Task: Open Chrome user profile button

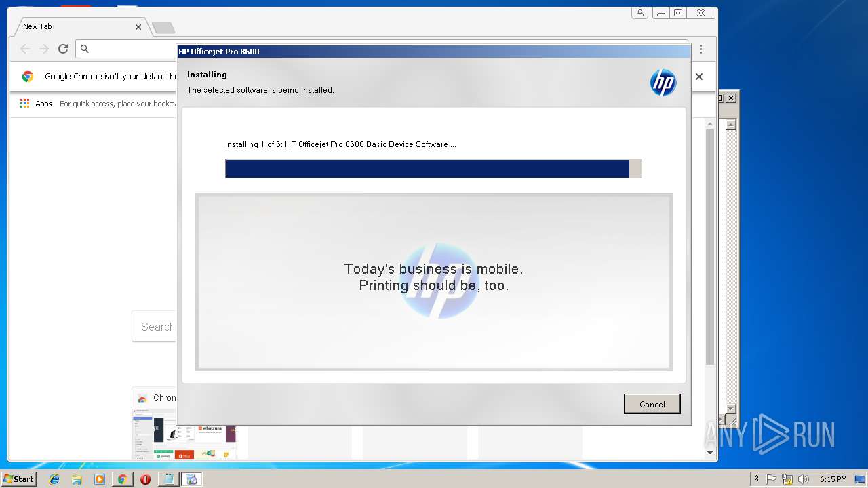Action: (x=639, y=13)
